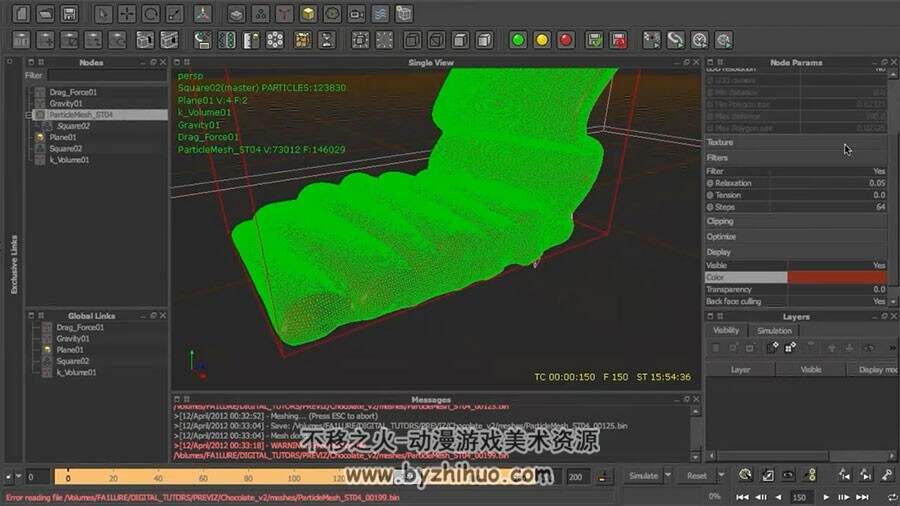900x506 pixels.
Task: Click the Messages panel vertical scrollbar
Action: click(x=695, y=434)
